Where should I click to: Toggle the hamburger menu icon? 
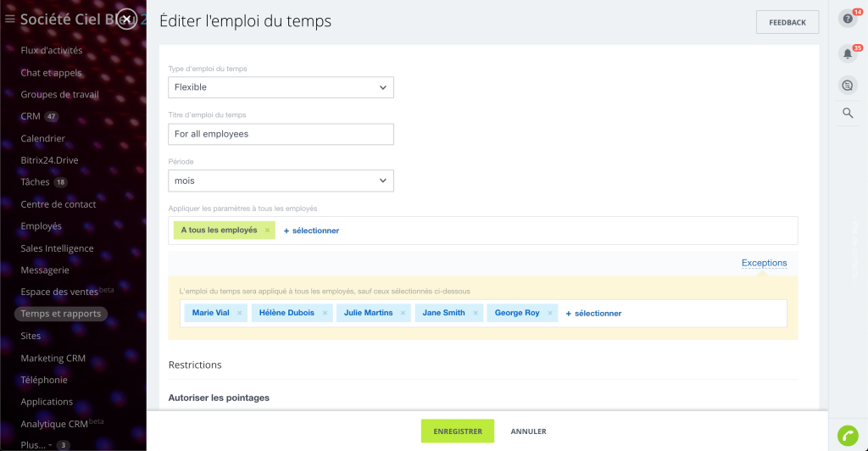(x=10, y=19)
